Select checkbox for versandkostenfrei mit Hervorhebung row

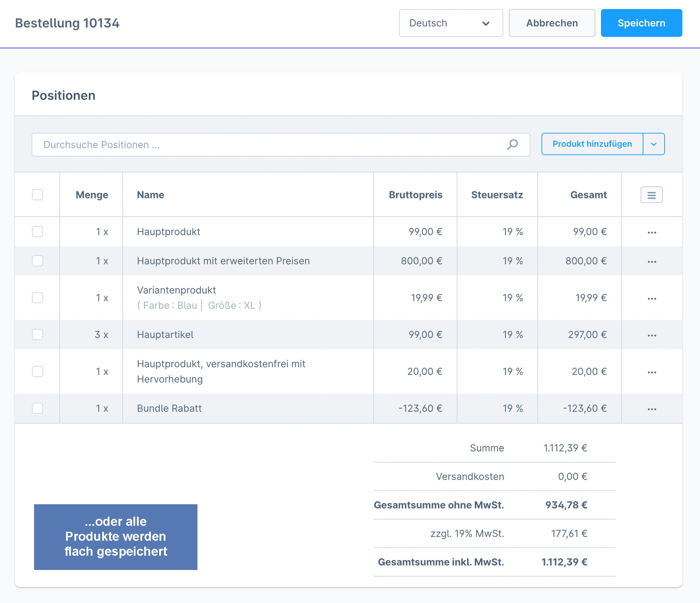(38, 371)
